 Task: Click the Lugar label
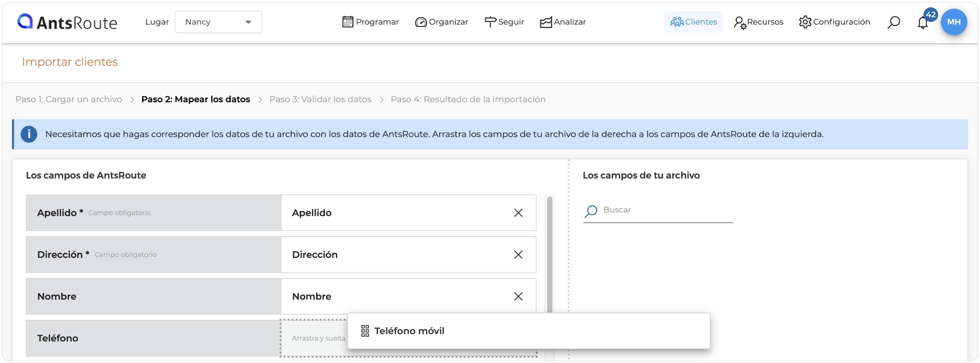157,22
